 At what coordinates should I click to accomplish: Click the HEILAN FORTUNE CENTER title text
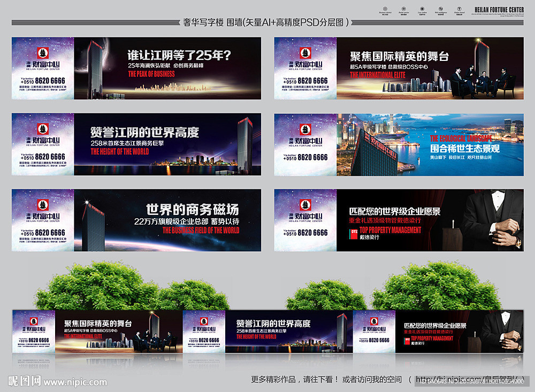click(x=499, y=8)
